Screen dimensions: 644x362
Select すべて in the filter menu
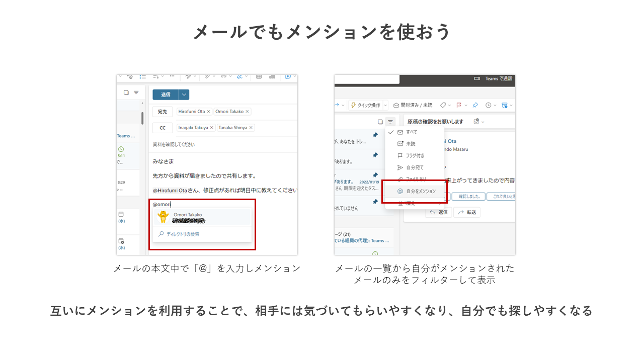415,132
